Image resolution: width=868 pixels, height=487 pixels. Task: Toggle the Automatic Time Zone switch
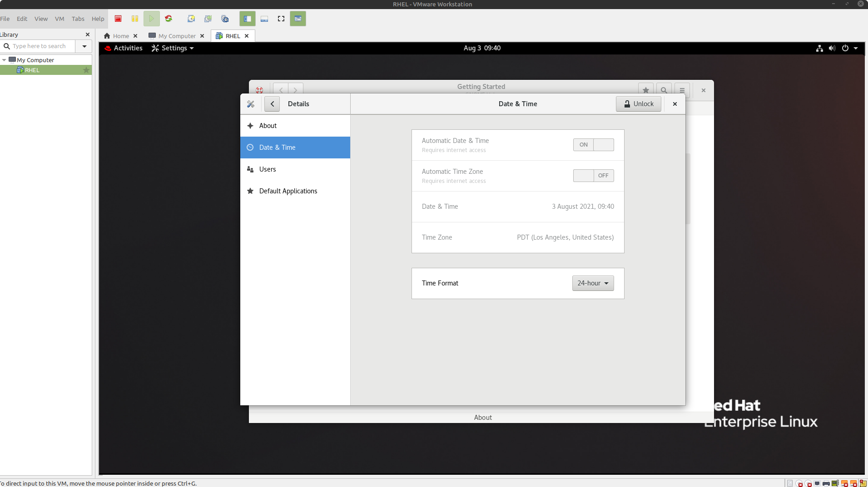pyautogui.click(x=593, y=176)
